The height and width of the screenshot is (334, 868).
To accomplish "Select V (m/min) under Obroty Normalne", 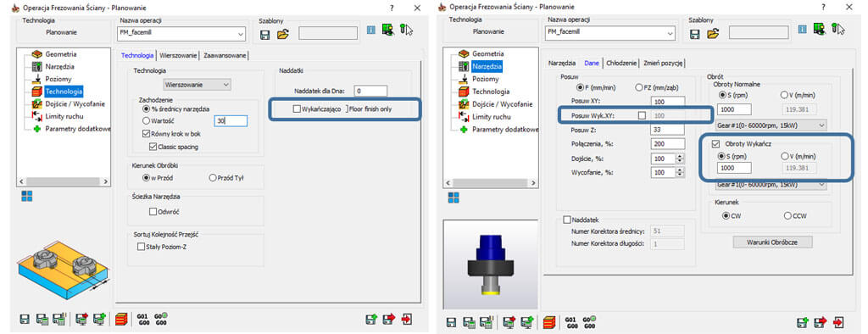I will pos(784,95).
